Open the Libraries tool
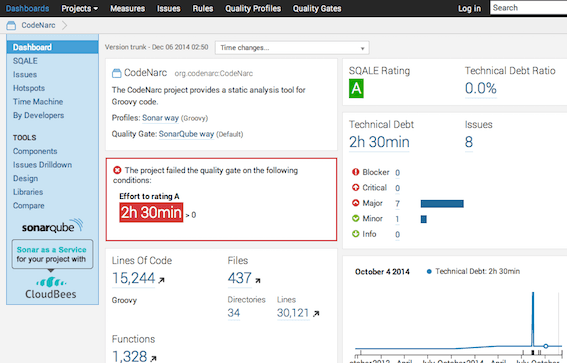This screenshot has width=567, height=363. 28,192
